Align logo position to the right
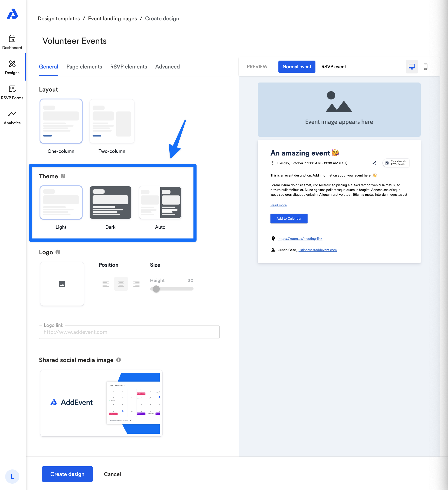 [x=136, y=284]
